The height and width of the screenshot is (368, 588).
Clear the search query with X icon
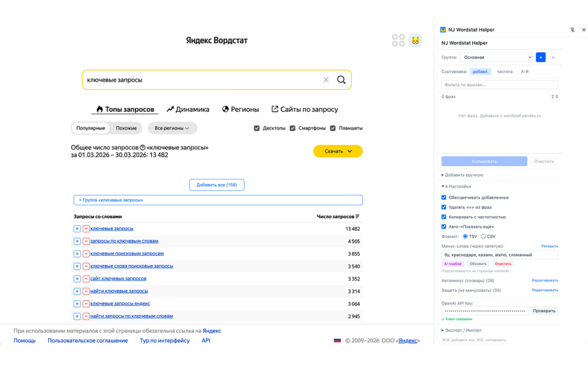[x=326, y=80]
